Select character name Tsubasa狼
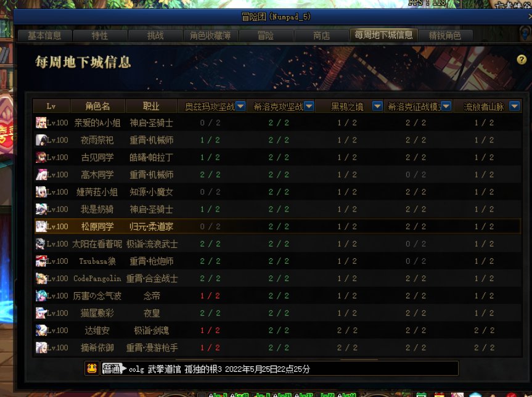The width and height of the screenshot is (532, 397). click(97, 261)
